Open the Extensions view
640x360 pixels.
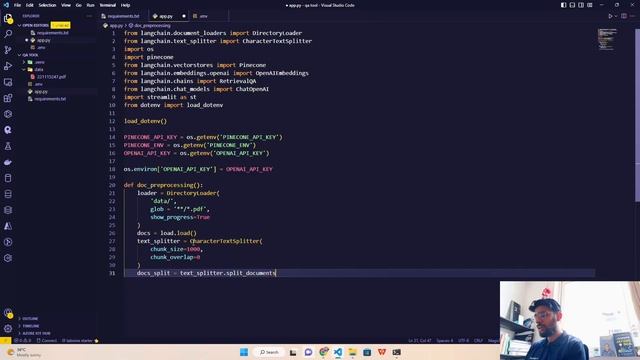tap(8, 98)
